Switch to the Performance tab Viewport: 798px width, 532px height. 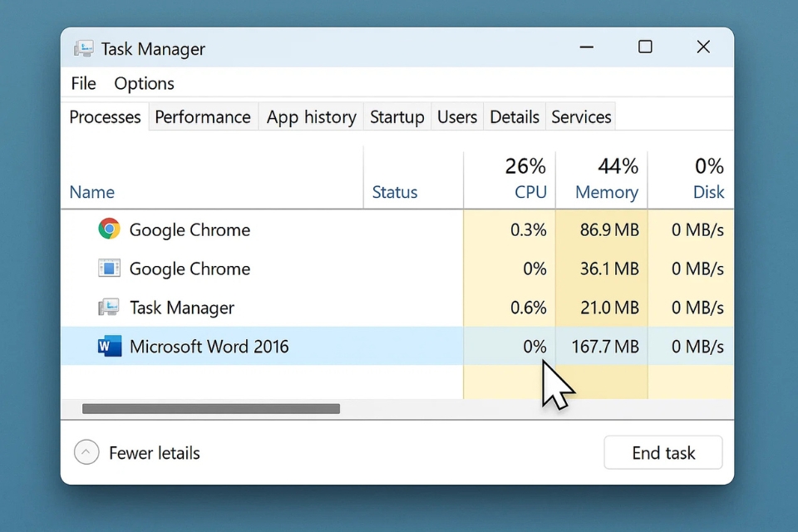coord(203,117)
